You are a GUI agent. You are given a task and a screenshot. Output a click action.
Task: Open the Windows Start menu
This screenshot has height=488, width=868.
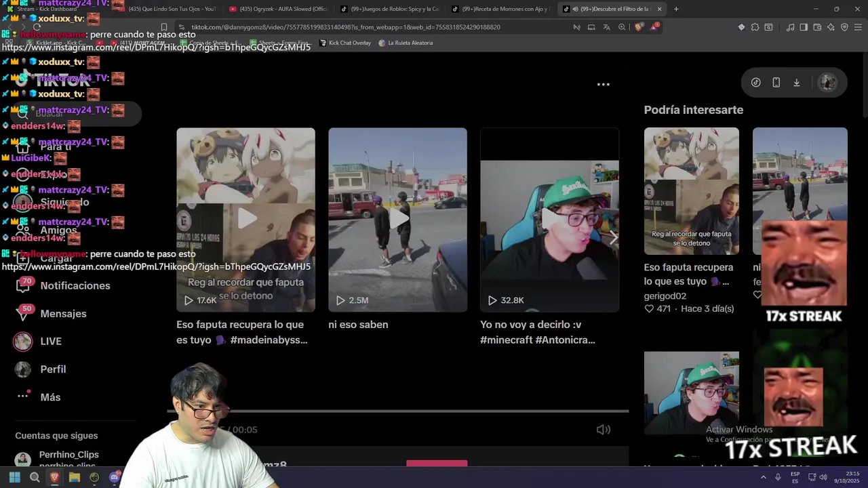click(x=14, y=477)
